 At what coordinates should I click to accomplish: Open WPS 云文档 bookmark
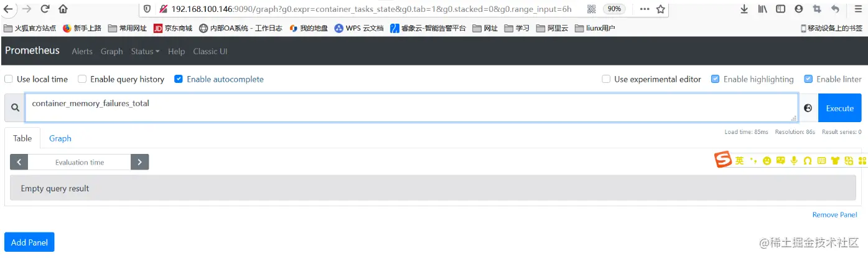click(358, 28)
